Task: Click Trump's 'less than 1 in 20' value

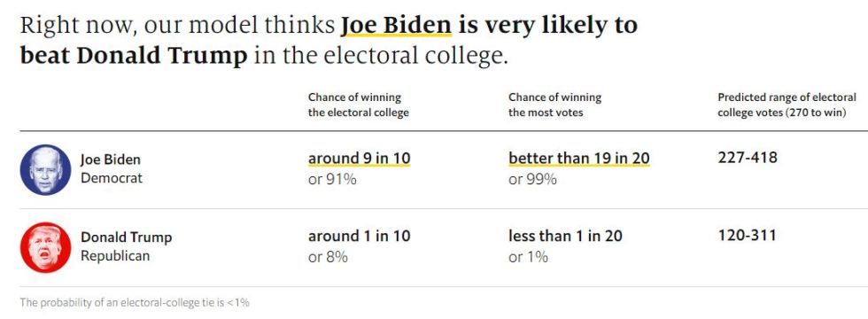Action: [565, 236]
